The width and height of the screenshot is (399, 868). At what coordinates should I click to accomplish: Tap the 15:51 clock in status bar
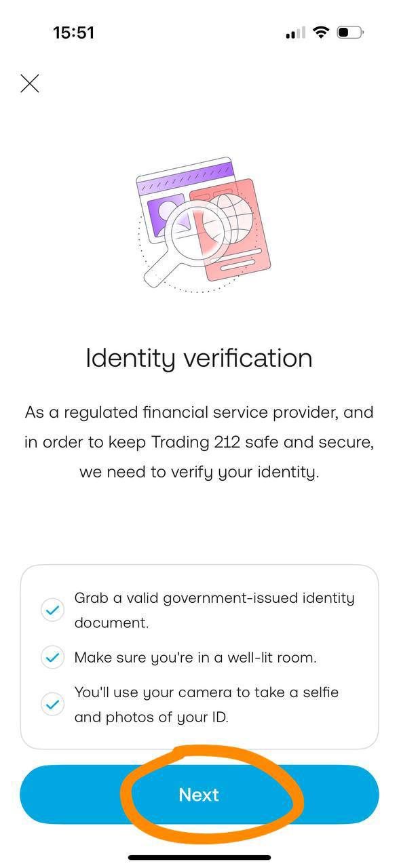click(x=73, y=33)
